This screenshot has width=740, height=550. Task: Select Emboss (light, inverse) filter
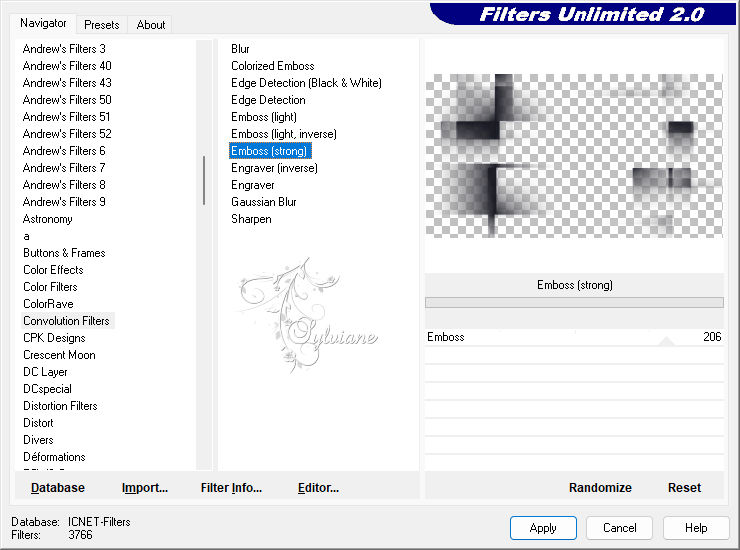284,134
